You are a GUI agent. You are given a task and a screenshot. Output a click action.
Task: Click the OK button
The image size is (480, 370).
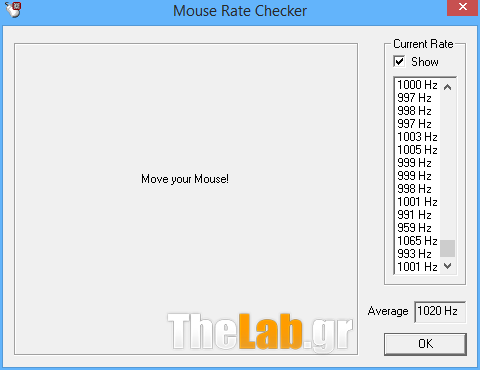pyautogui.click(x=425, y=344)
